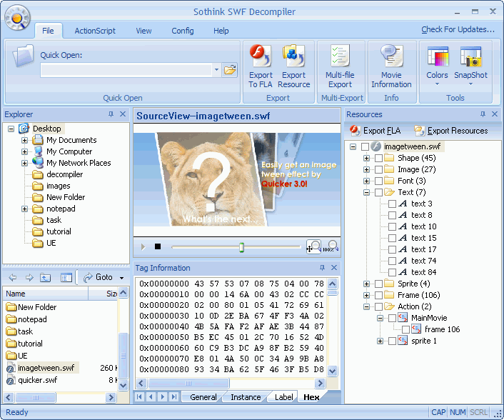Viewport: 504px width, 420px height.
Task: Close the Tag Information panel
Action: point(334,268)
